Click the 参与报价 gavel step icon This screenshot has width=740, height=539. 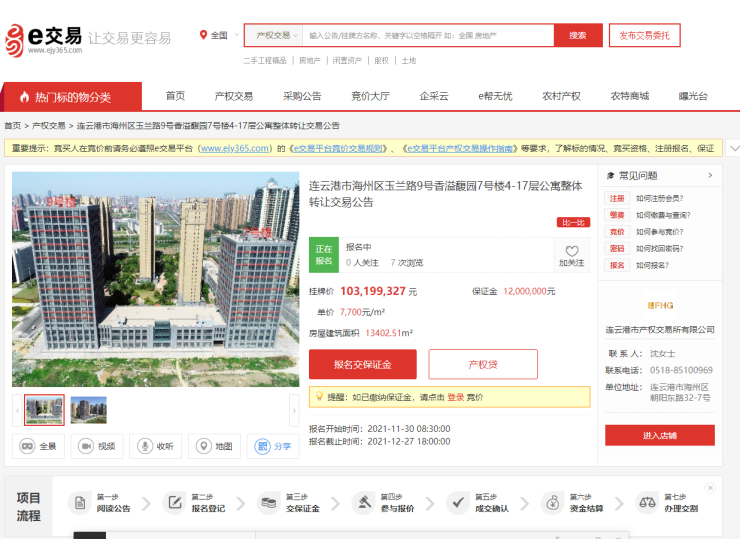click(x=367, y=503)
